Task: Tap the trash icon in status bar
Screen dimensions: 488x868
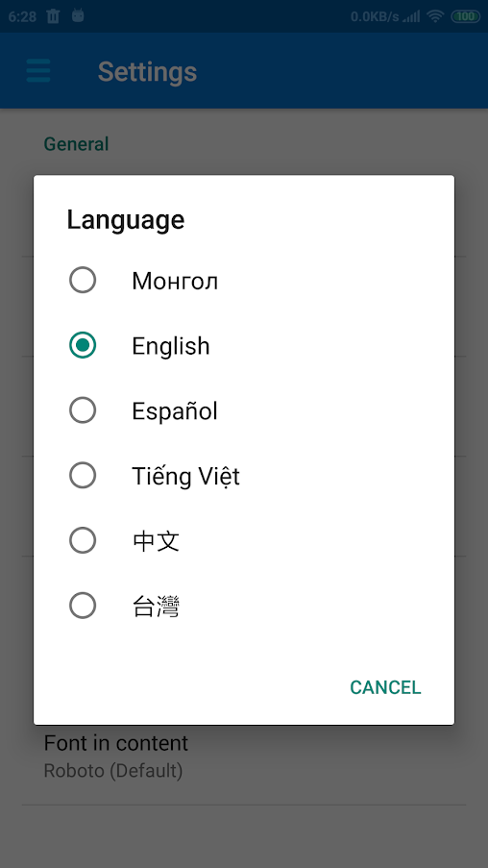Action: [x=53, y=16]
